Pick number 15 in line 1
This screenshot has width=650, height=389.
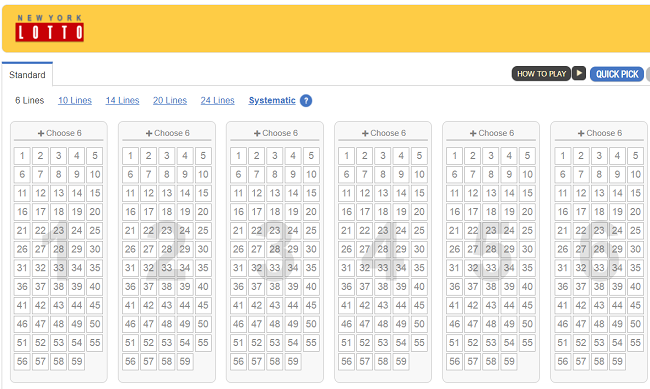click(x=95, y=193)
